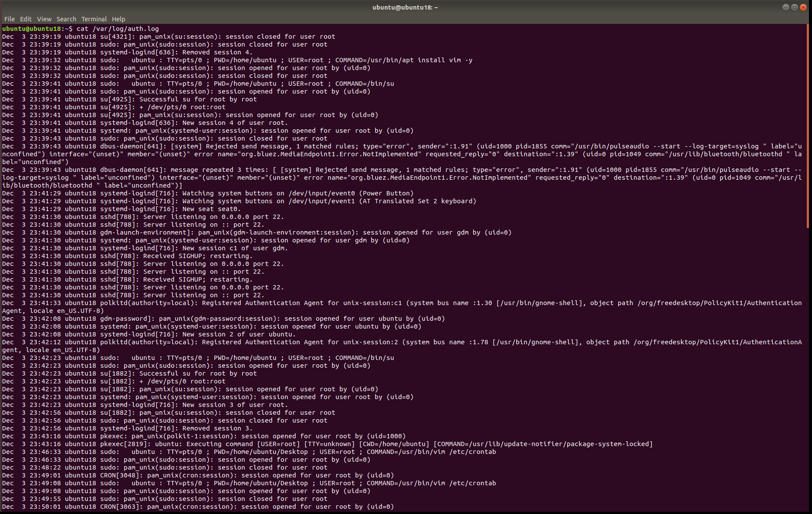
Task: Click 'New session c1 of user gdm.' text
Action: click(x=235, y=248)
